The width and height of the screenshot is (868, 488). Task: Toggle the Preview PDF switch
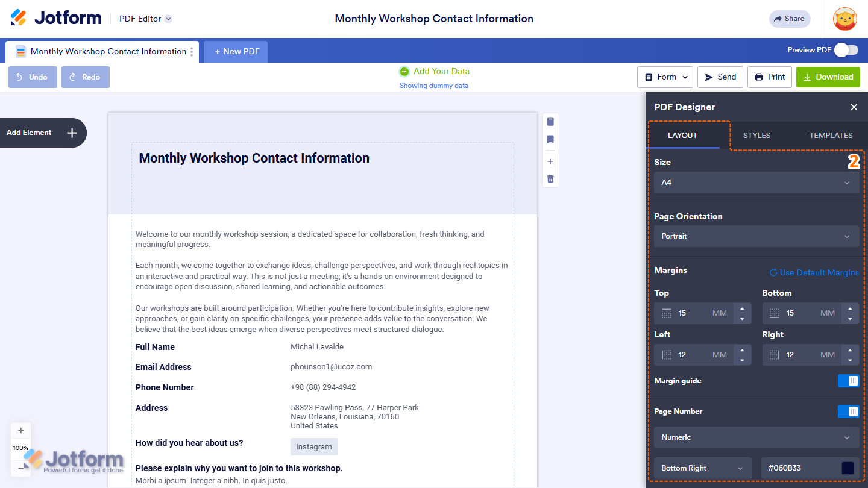pos(846,50)
